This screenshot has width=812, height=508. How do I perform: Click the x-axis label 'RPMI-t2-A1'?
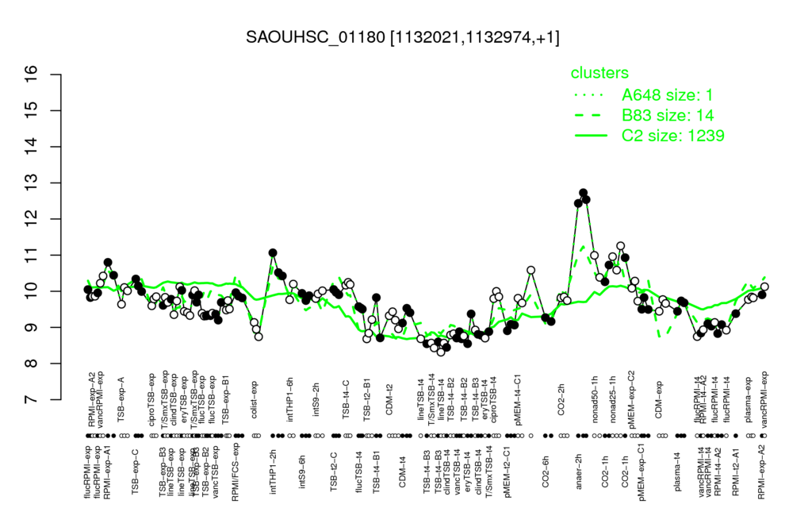click(x=735, y=471)
